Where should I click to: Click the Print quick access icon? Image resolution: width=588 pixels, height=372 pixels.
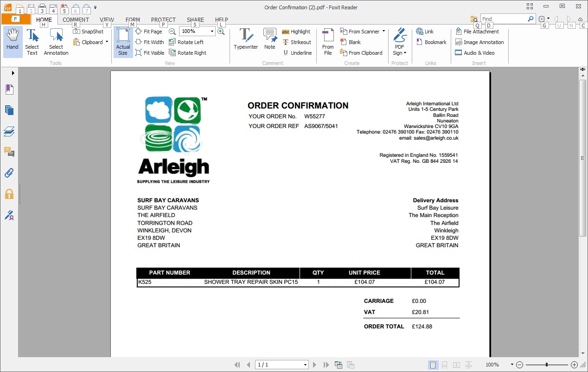(x=42, y=8)
